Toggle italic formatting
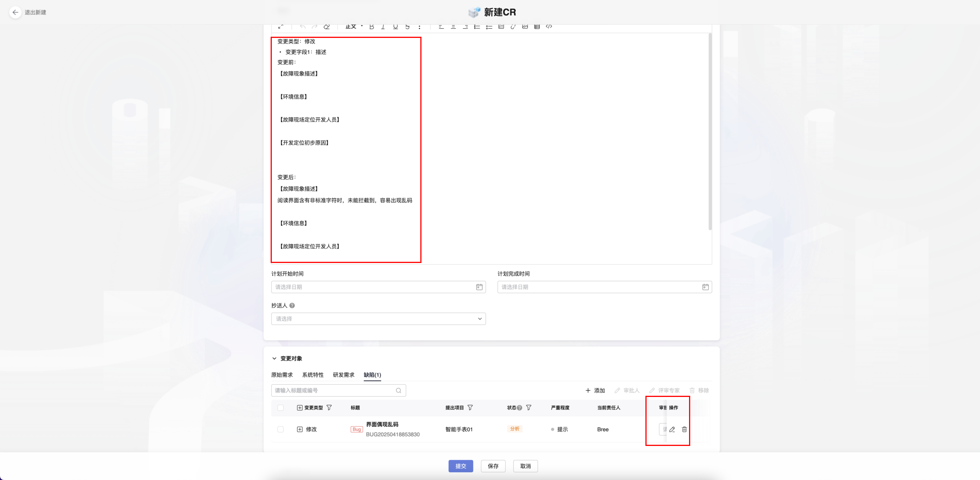 [383, 27]
